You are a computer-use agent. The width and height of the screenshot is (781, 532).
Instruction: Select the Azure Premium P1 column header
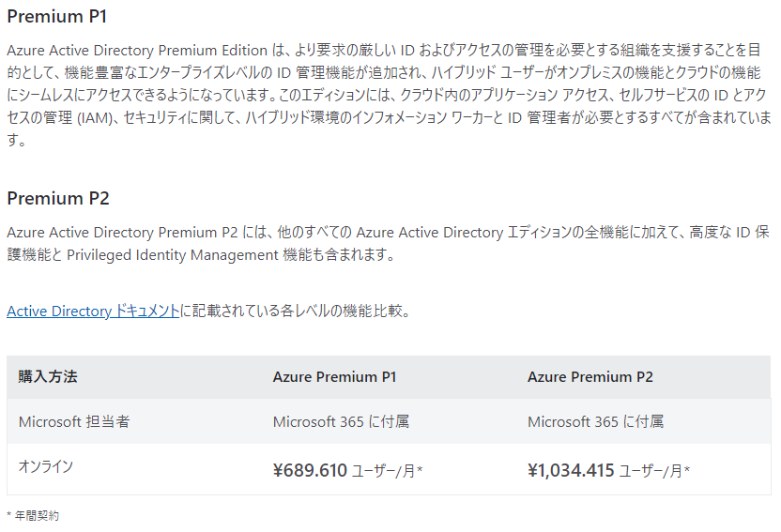point(335,377)
